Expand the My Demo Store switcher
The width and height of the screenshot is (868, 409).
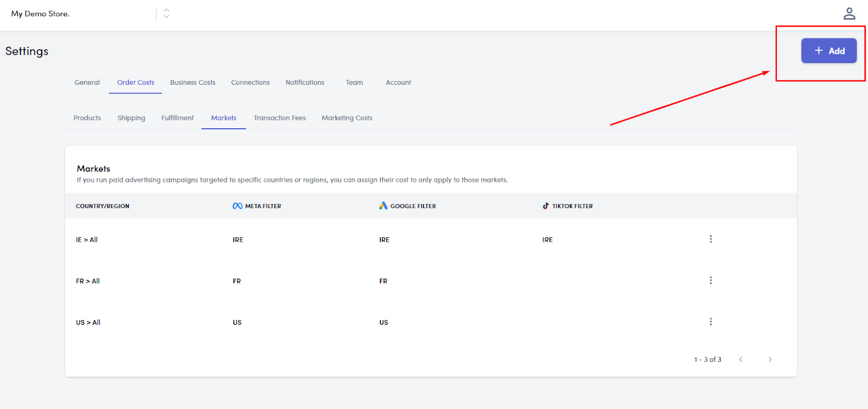(x=167, y=14)
